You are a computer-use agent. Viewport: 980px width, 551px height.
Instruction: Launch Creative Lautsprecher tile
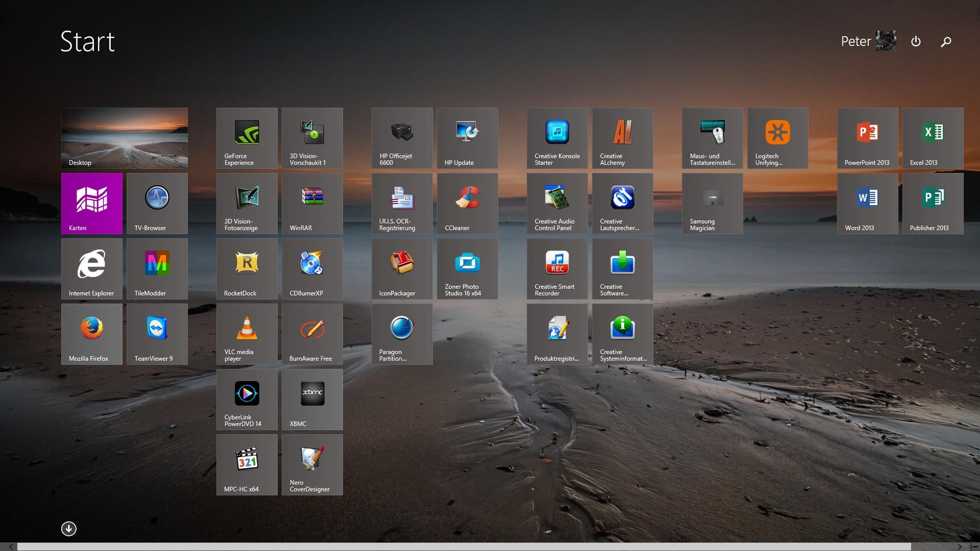pyautogui.click(x=623, y=203)
